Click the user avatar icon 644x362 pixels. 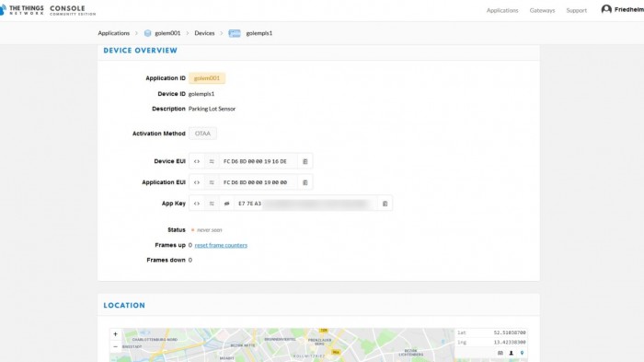[x=606, y=9]
